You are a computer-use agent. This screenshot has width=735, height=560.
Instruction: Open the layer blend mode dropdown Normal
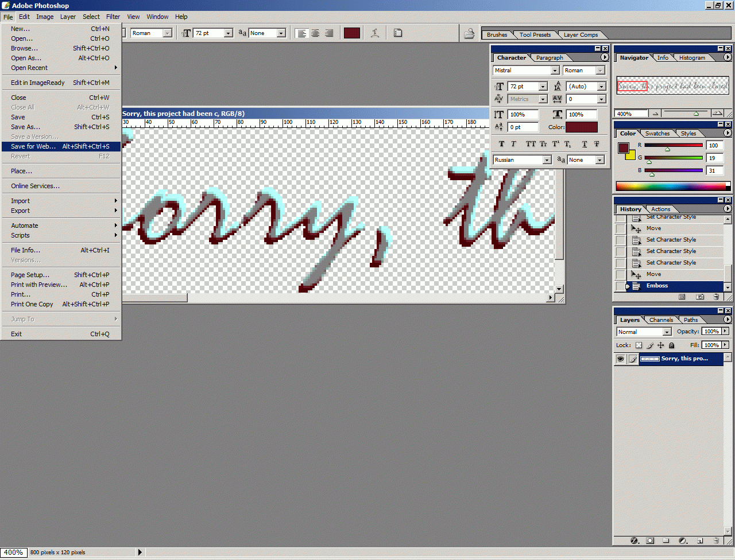667,332
